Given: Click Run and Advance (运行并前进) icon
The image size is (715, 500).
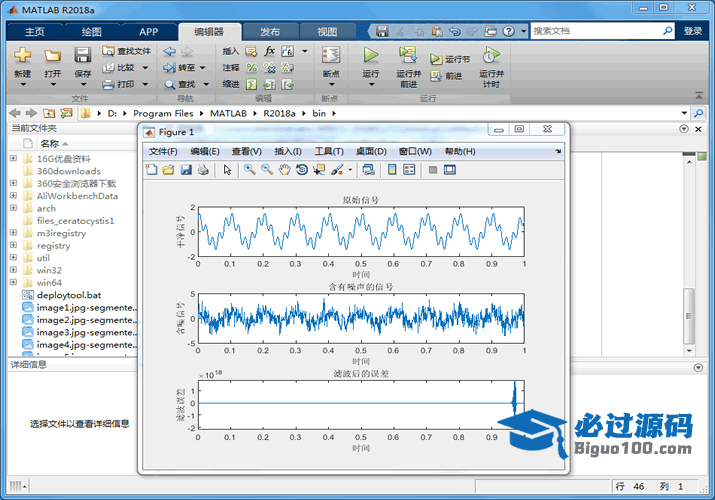Looking at the screenshot, I should tap(408, 55).
